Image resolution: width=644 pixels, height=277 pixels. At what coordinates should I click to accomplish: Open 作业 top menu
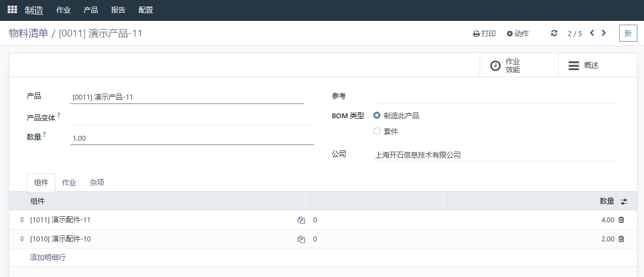coord(63,10)
